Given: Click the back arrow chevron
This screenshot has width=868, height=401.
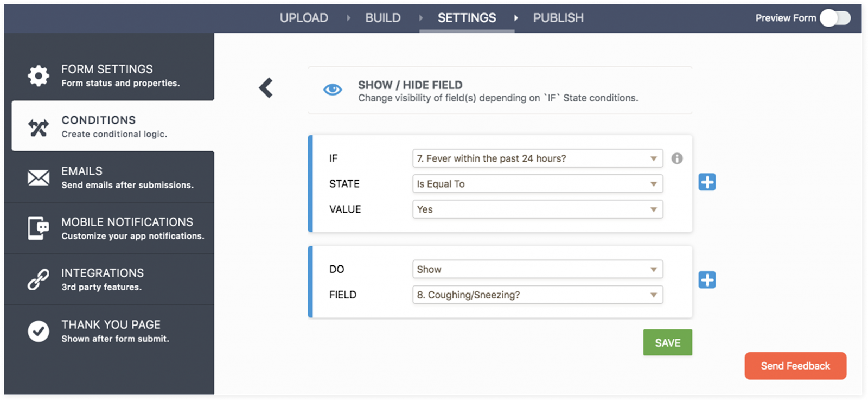Looking at the screenshot, I should pos(266,88).
